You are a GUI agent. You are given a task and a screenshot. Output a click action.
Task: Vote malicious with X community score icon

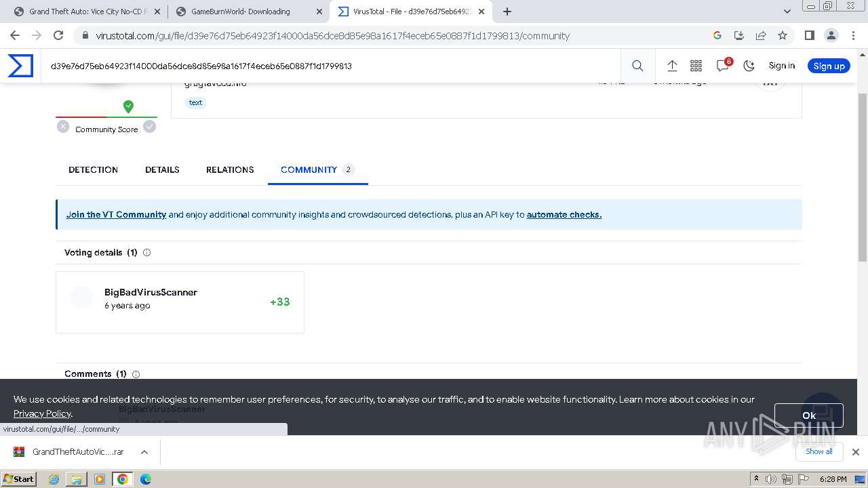coord(63,126)
